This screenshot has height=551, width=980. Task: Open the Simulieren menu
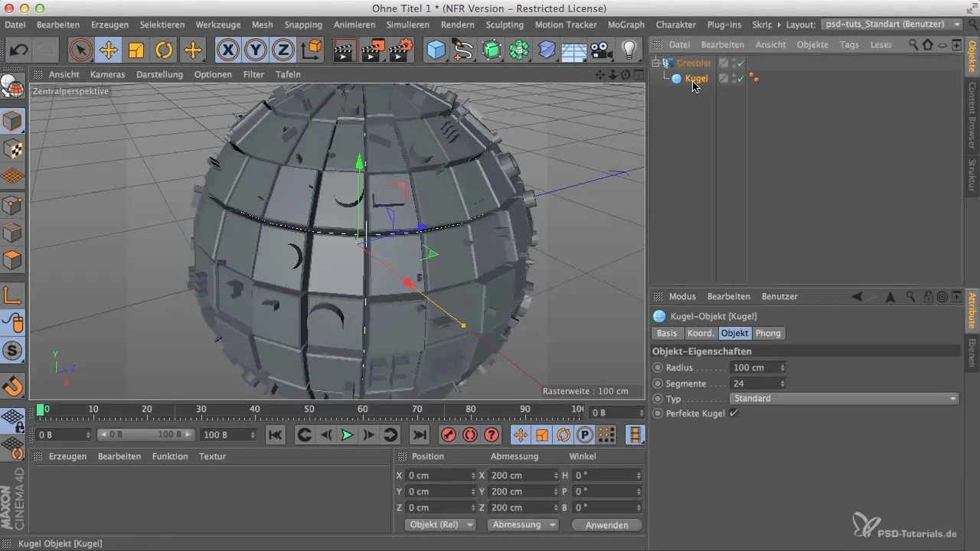click(407, 24)
